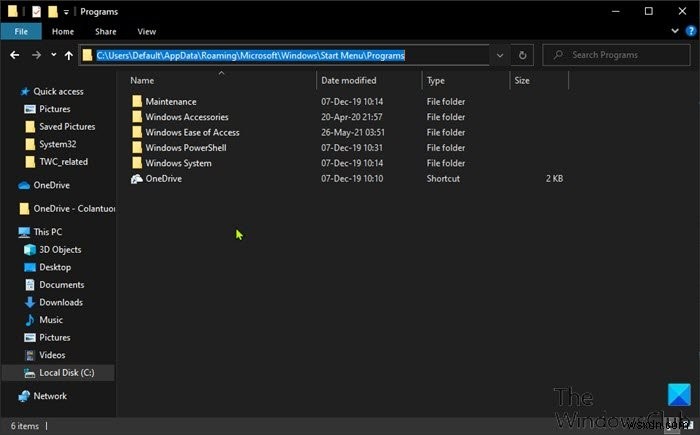
Task: Select OneDrive cloud in navigation pane
Action: (51, 185)
